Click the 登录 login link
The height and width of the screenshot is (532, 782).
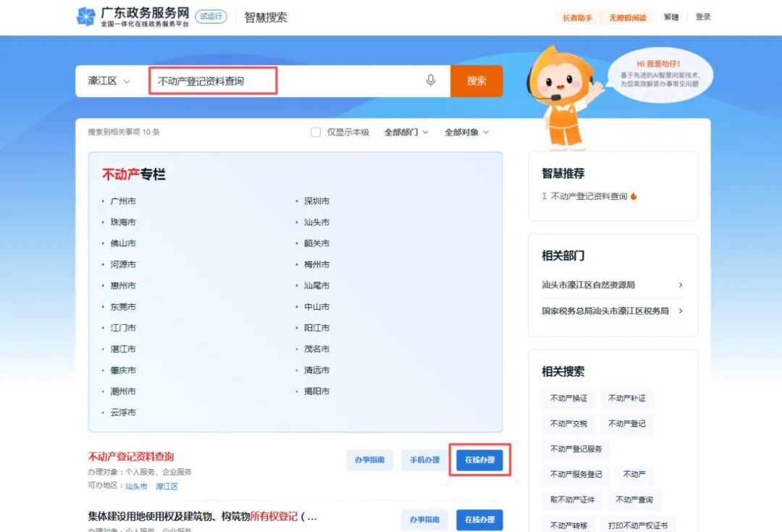(x=703, y=17)
